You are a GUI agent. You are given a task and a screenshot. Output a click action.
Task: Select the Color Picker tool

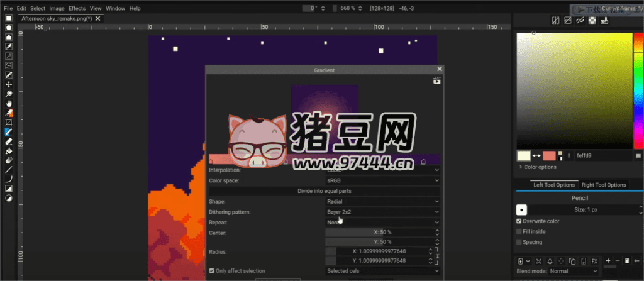[x=9, y=113]
